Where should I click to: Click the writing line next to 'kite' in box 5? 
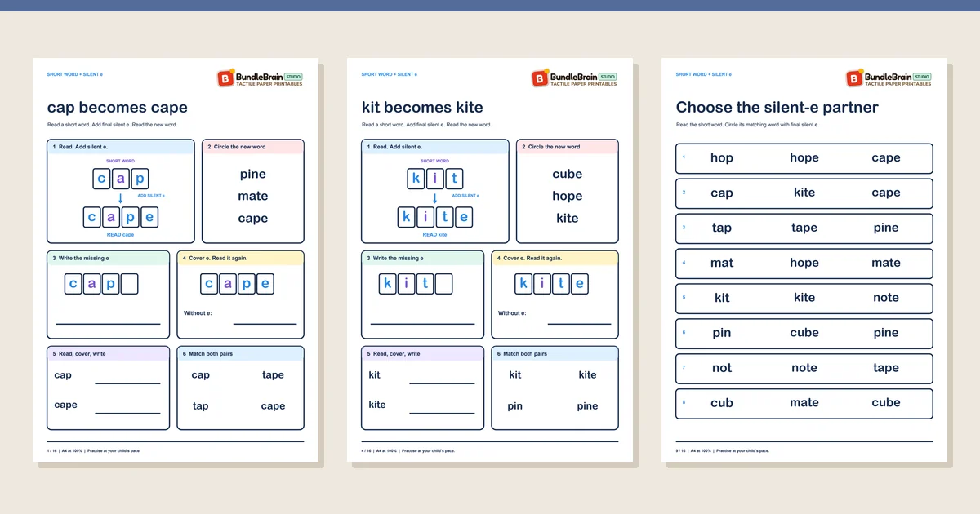[x=442, y=413]
